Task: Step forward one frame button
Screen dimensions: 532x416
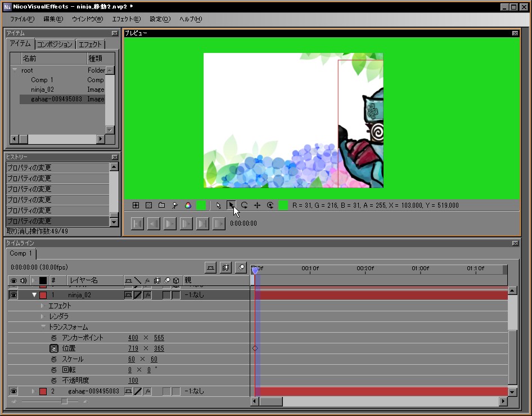Action: 186,224
